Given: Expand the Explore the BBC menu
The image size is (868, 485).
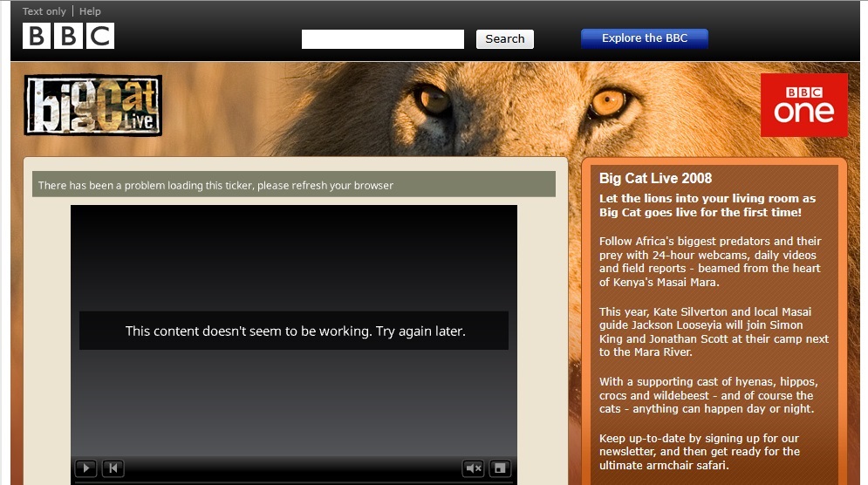Looking at the screenshot, I should (644, 38).
